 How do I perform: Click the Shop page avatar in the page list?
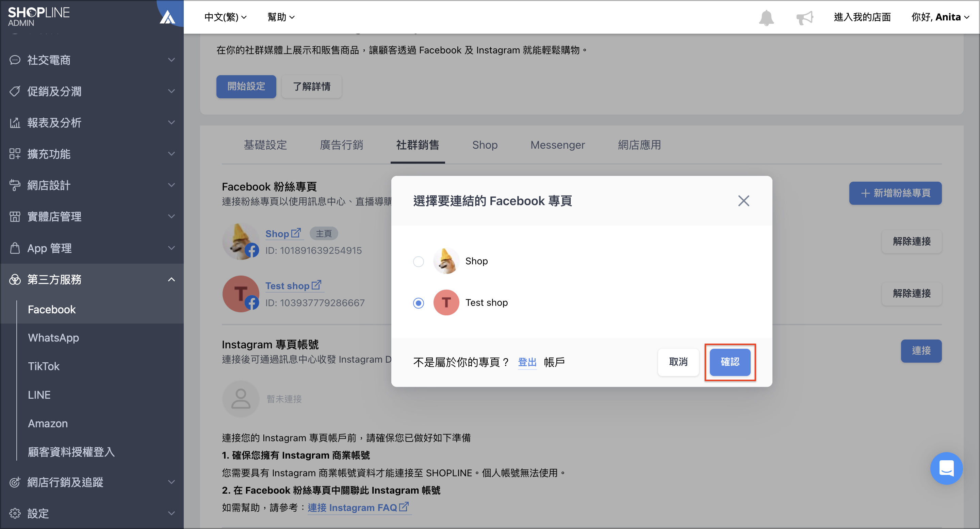241,242
